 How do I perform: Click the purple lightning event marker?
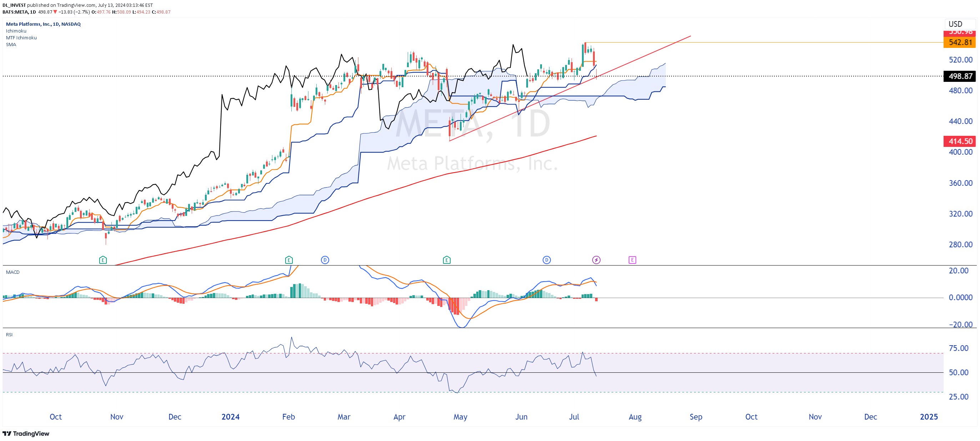point(597,260)
